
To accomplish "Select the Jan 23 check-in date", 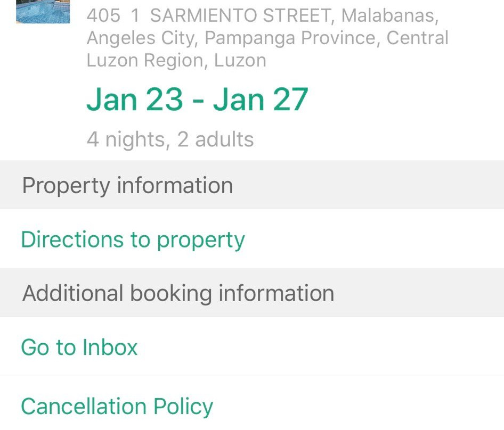I will coord(135,100).
